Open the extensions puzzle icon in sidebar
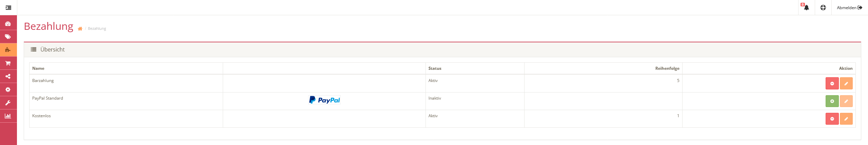Viewport: 868px width, 145px height. coord(8,50)
